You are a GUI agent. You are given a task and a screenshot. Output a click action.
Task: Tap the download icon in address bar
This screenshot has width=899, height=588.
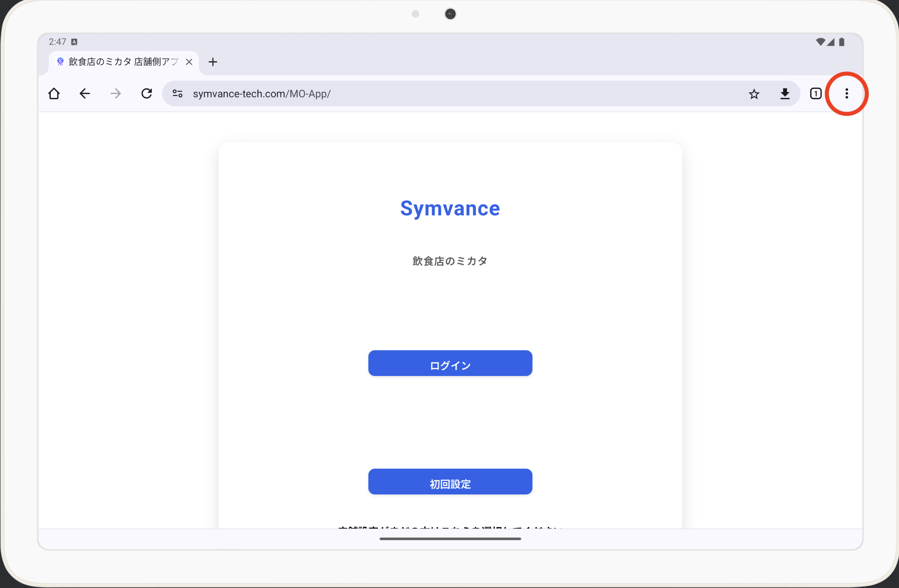(x=785, y=93)
